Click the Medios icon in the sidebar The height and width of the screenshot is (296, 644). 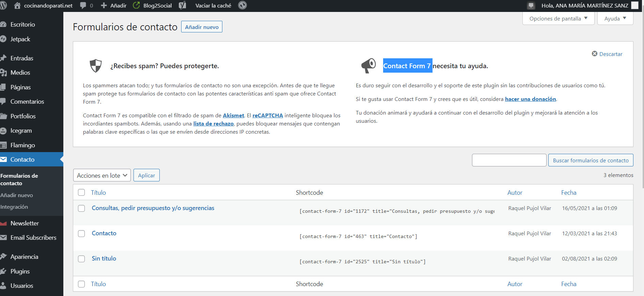pyautogui.click(x=3, y=73)
